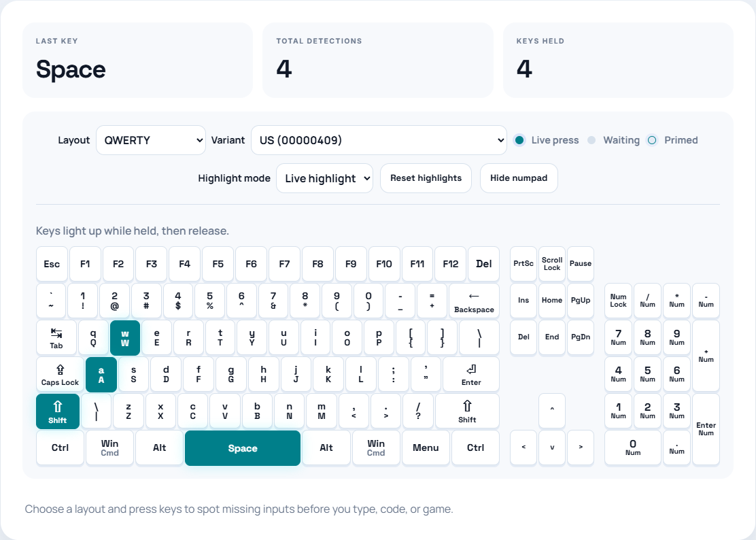Image resolution: width=756 pixels, height=540 pixels.
Task: Click the Num Lock key
Action: [618, 301]
